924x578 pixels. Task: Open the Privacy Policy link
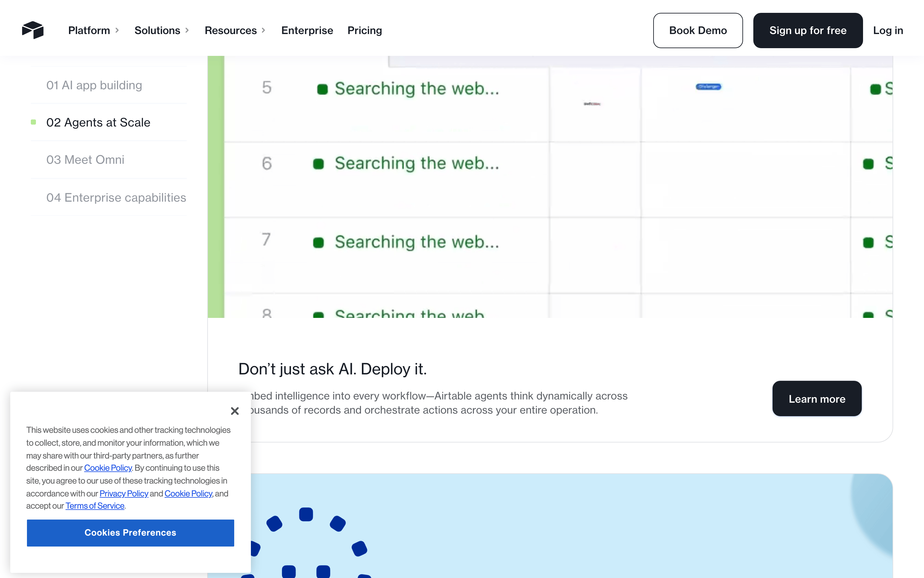(x=124, y=494)
